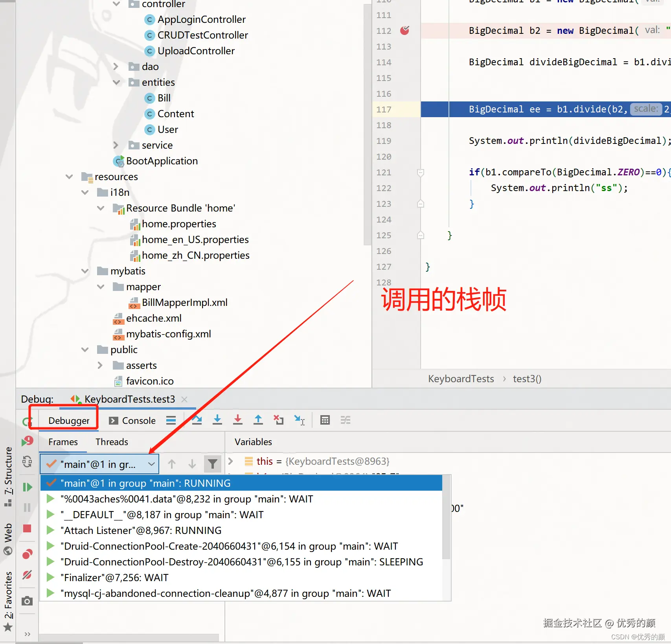The height and width of the screenshot is (644, 671).
Task: Click KeyboardTests in the breadcrumb bar
Action: (x=461, y=379)
